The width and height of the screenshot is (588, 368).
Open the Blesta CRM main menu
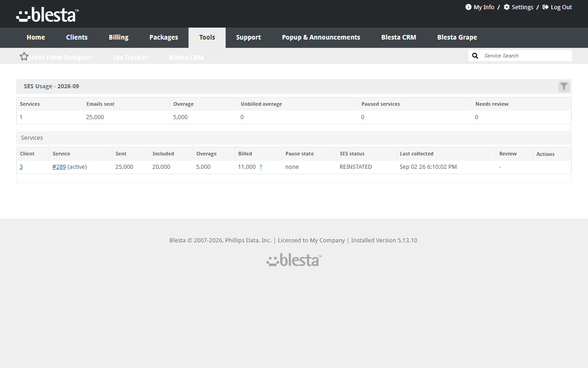(399, 38)
